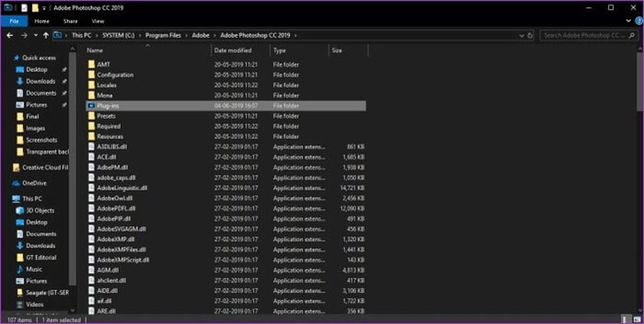Image resolution: width=644 pixels, height=324 pixels.
Task: Open Downloads under Quick access
Action: [40, 81]
